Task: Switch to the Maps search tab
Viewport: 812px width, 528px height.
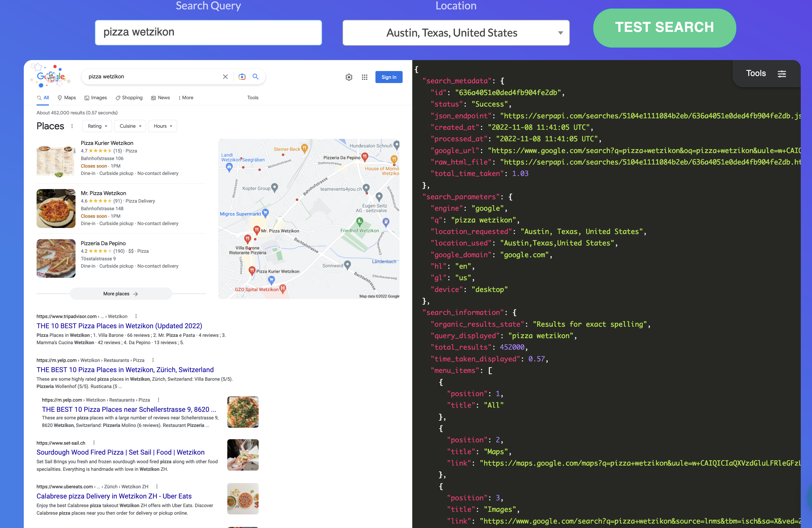Action: point(67,98)
